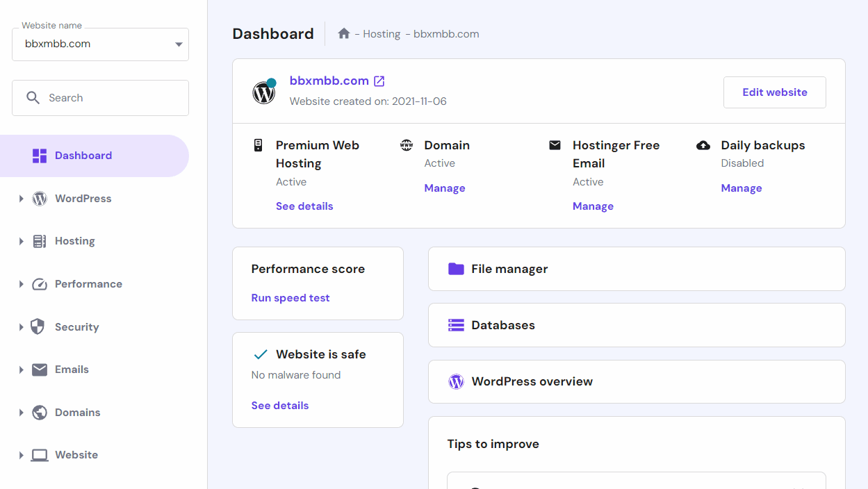The width and height of the screenshot is (868, 489).
Task: Expand the Security sidebar section arrow
Action: click(22, 327)
